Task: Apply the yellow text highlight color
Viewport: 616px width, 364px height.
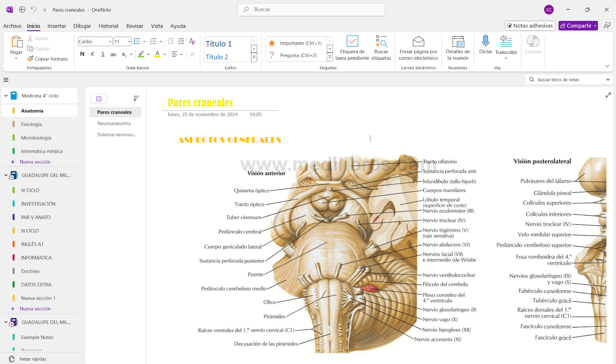Action: point(141,54)
